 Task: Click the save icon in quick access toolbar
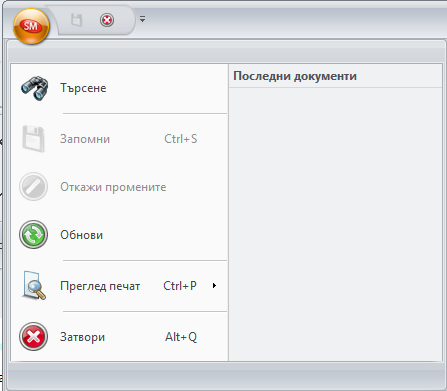coord(77,20)
